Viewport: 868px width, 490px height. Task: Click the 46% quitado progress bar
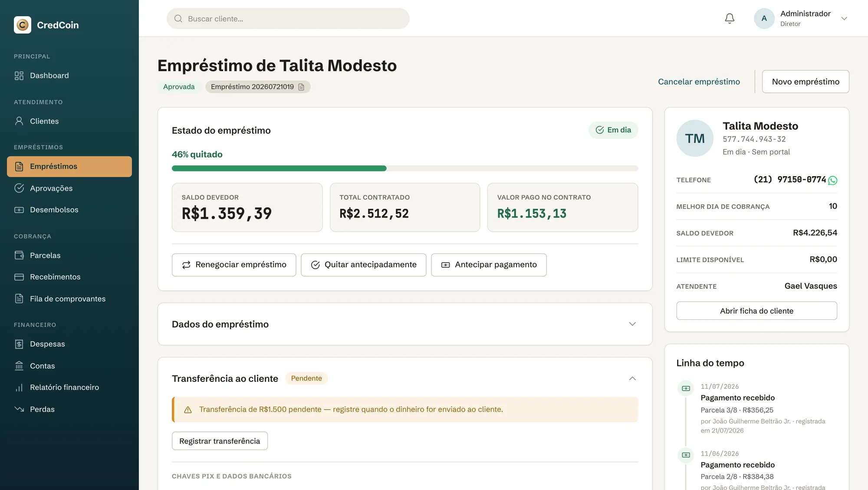(x=405, y=168)
